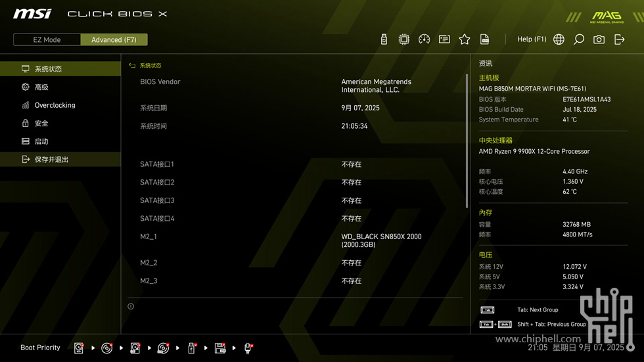The width and height of the screenshot is (644, 362).
Task: Select 保存并退出 in sidebar
Action: pyautogui.click(x=60, y=159)
